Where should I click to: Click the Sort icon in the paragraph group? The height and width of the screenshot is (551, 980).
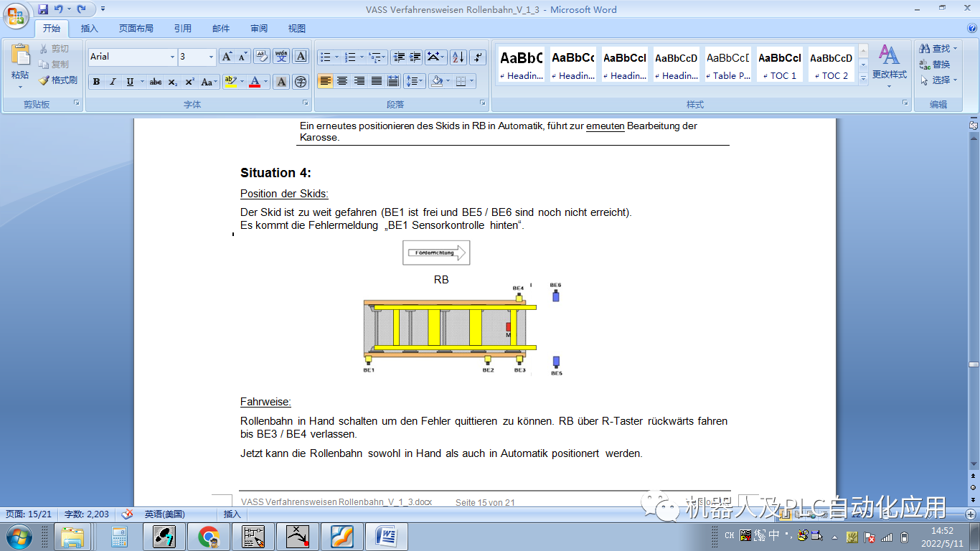pos(458,57)
